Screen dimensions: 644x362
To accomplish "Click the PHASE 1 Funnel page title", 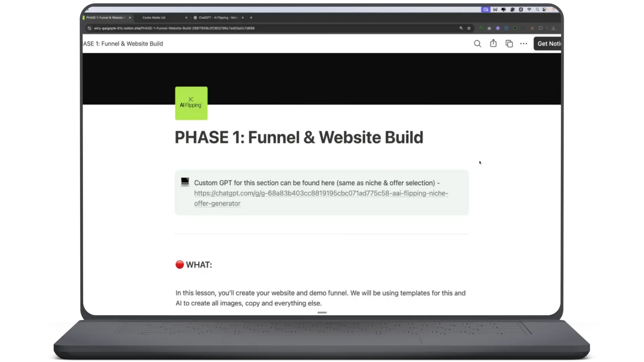I will point(299,138).
